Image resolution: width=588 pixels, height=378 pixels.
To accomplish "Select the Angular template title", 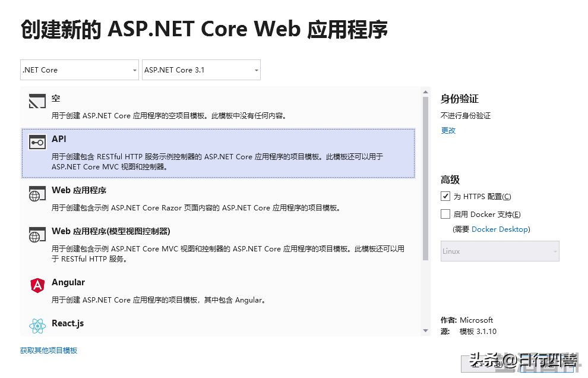I will click(68, 282).
